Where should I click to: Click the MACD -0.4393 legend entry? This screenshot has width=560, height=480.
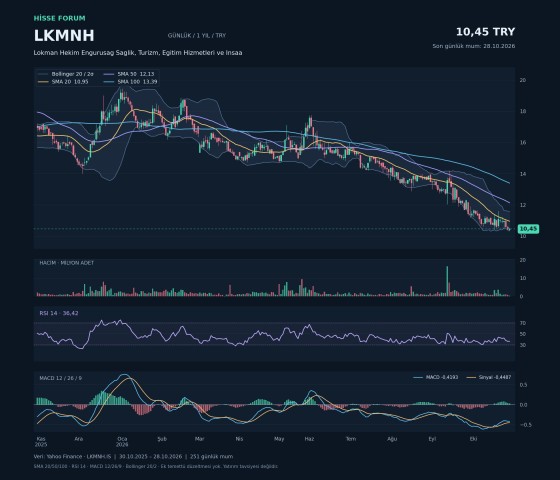[x=436, y=377]
